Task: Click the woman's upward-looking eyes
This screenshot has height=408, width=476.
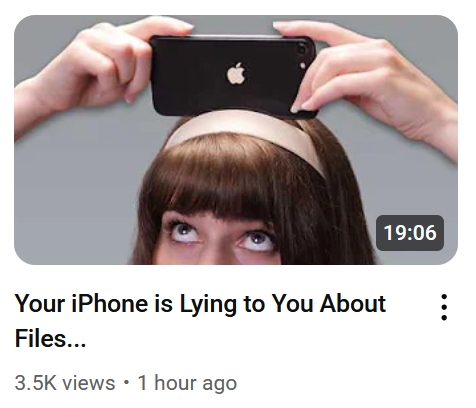Action: [221, 237]
